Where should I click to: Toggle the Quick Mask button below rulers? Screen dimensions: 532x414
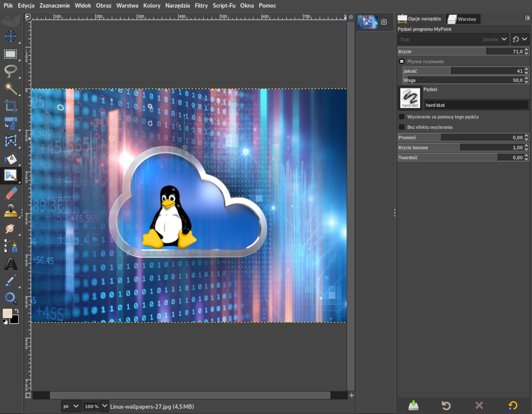(28, 395)
